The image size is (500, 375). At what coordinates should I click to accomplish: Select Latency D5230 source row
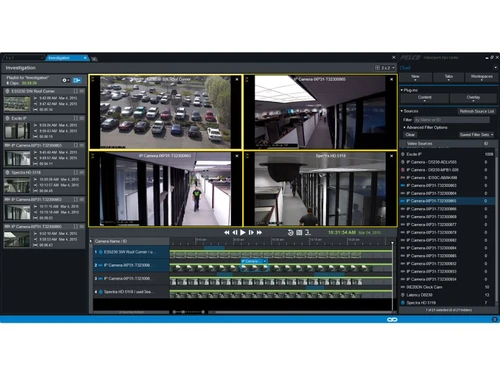447,295
